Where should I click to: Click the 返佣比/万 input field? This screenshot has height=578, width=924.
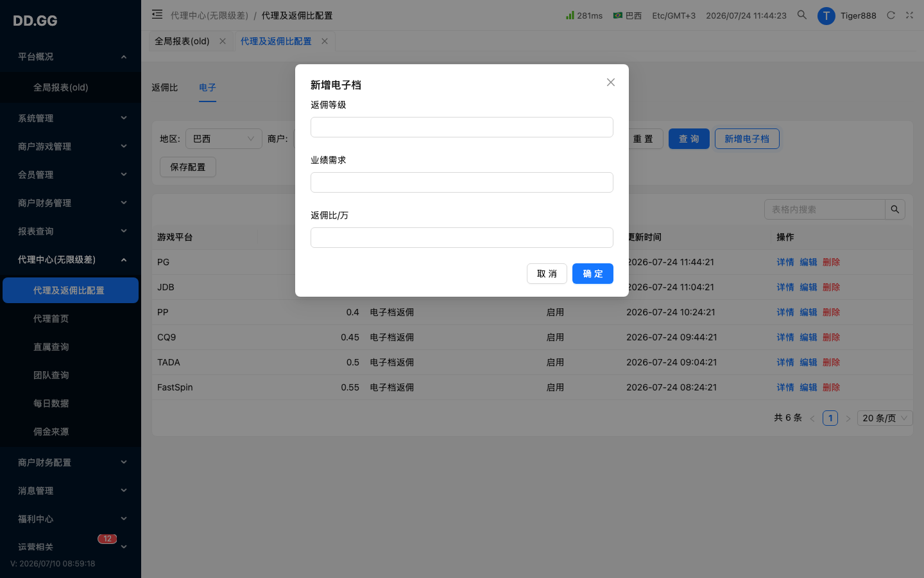pos(462,238)
